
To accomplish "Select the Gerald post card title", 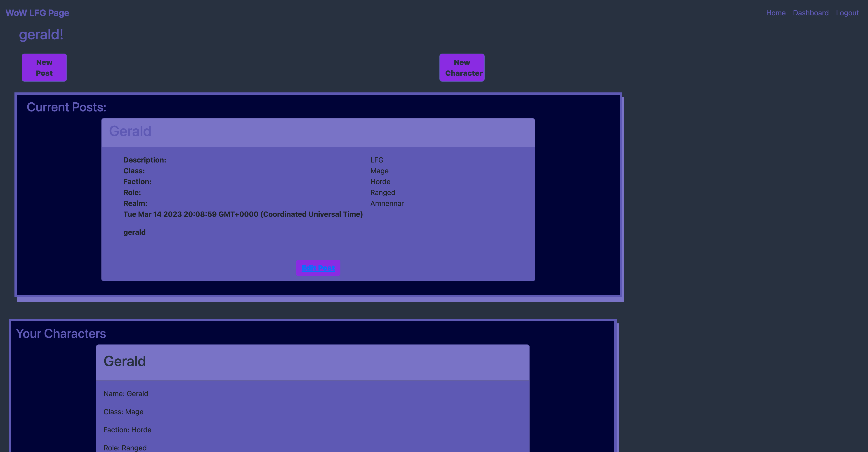I will point(130,131).
